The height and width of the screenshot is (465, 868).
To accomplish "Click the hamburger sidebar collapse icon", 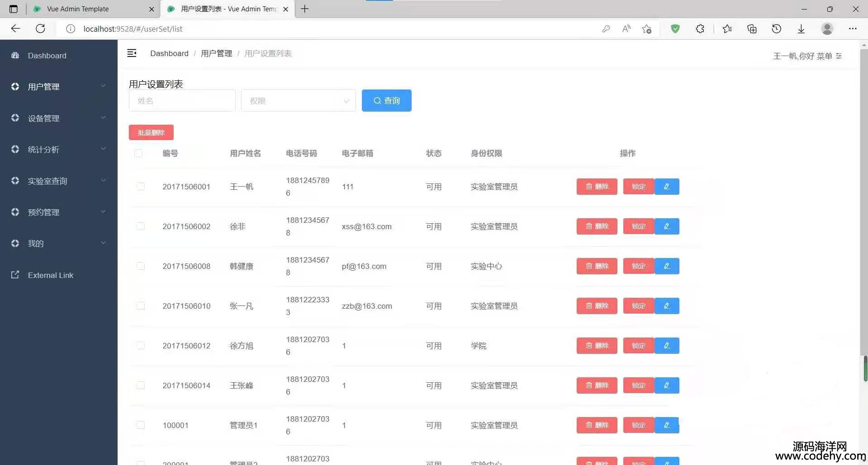I will click(x=132, y=53).
